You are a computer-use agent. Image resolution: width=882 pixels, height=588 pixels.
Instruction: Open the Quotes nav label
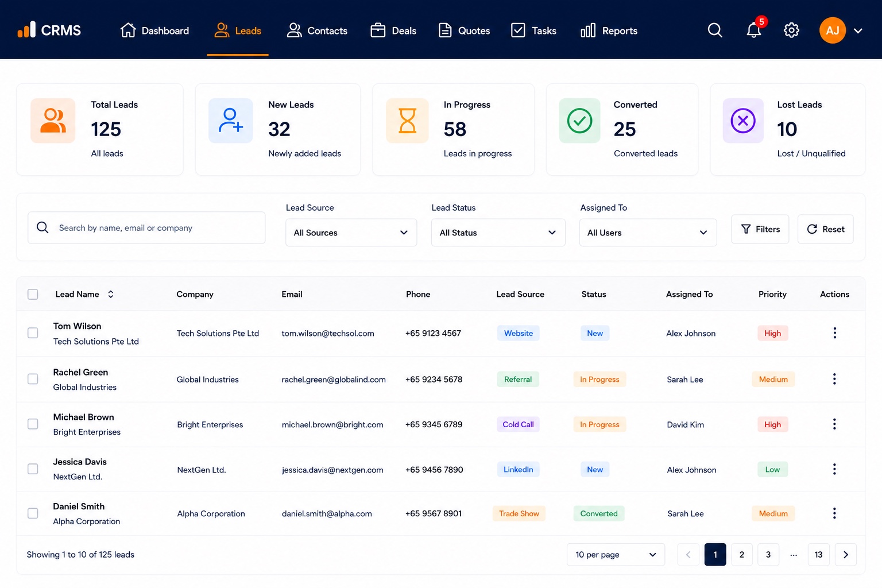[x=474, y=31]
